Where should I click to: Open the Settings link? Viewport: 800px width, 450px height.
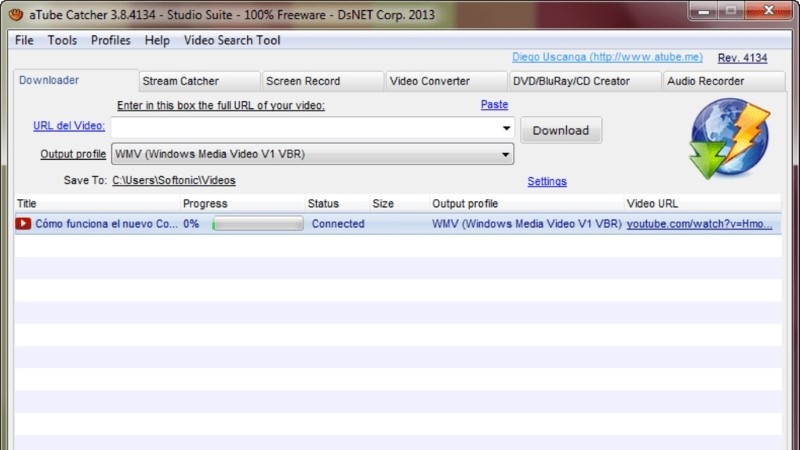pyautogui.click(x=547, y=181)
